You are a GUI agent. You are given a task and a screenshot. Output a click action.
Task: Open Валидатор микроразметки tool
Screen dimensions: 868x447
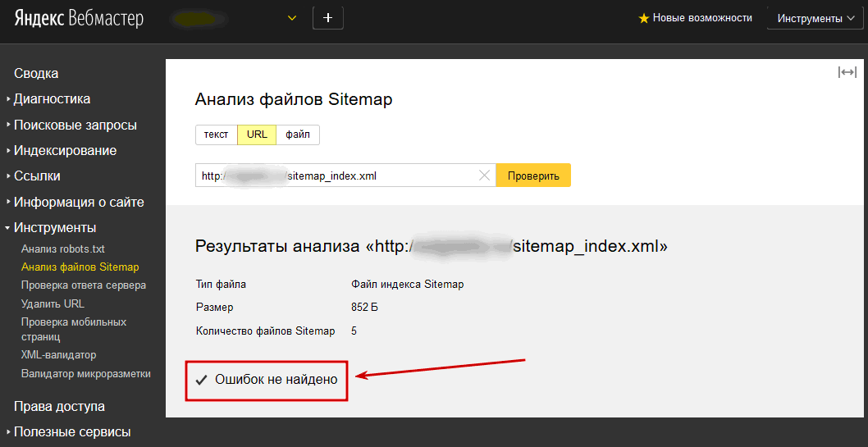tap(86, 373)
